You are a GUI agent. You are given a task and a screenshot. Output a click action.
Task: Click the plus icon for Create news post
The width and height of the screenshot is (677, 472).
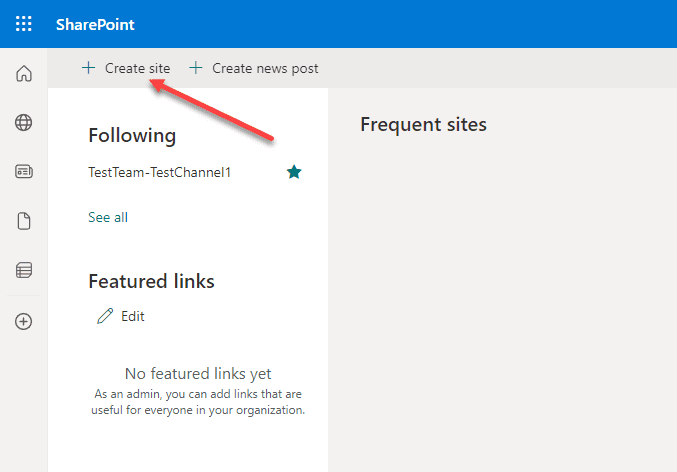click(196, 68)
